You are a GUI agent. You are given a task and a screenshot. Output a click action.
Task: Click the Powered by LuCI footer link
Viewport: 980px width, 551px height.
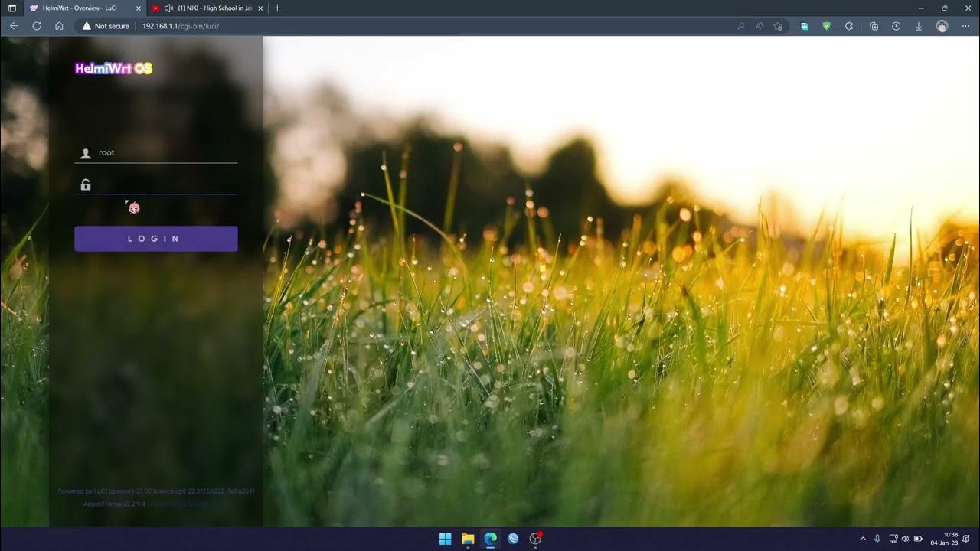point(156,491)
